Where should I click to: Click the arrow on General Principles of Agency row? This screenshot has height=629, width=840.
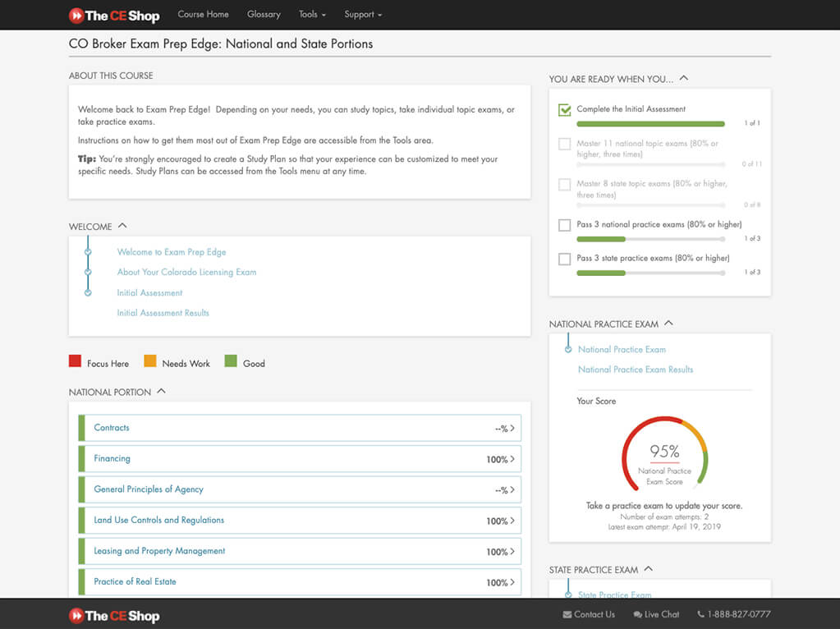point(512,489)
